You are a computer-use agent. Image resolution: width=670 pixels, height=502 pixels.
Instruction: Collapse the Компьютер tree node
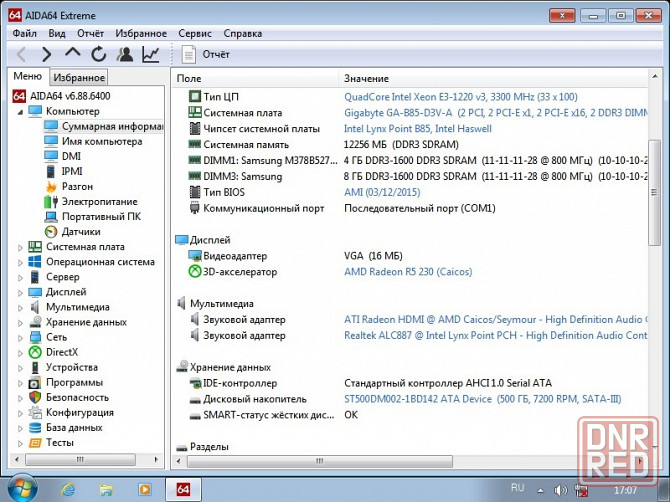coord(20,112)
